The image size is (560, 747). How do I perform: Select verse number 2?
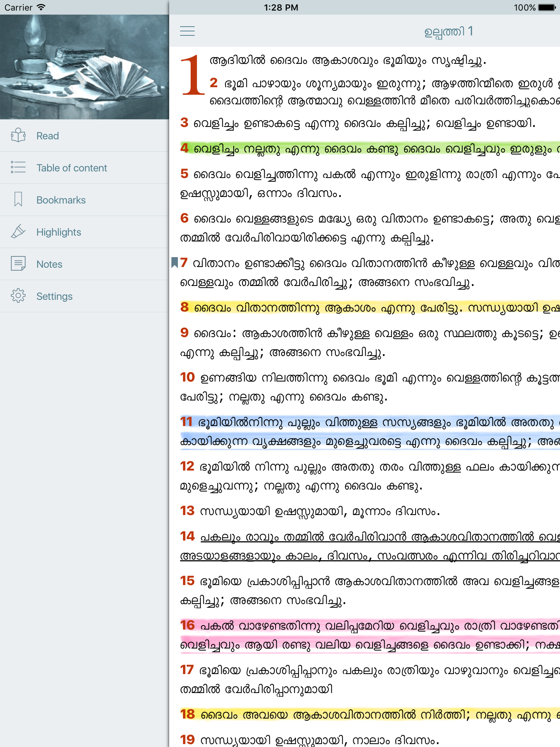214,83
